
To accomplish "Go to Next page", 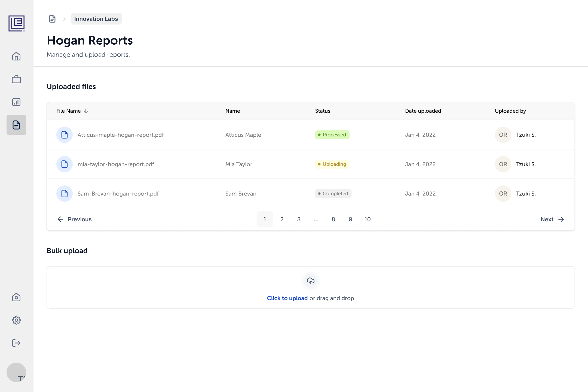I will [x=552, y=219].
